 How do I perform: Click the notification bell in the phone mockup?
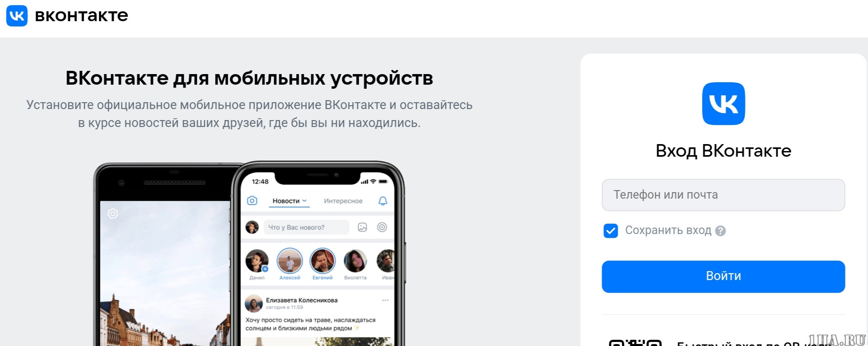(x=383, y=201)
